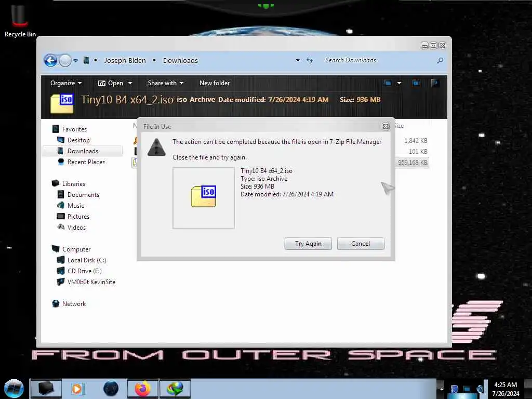The width and height of the screenshot is (532, 399).
Task: Open the Organize menu
Action: coord(66,83)
